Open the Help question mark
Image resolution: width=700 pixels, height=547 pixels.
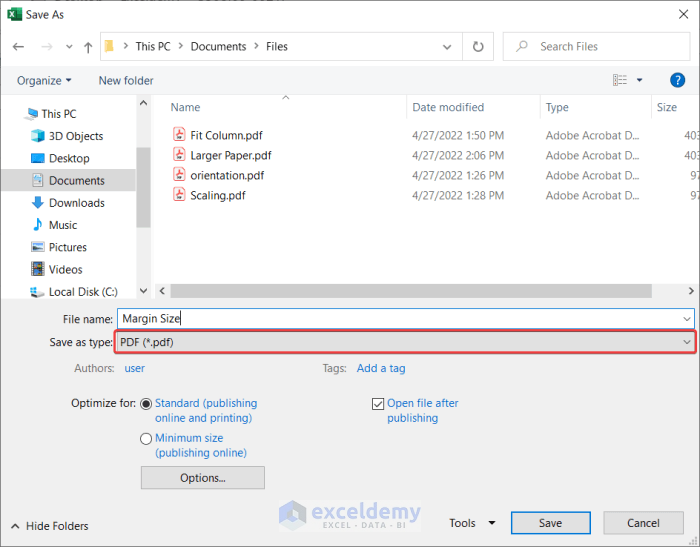click(677, 80)
